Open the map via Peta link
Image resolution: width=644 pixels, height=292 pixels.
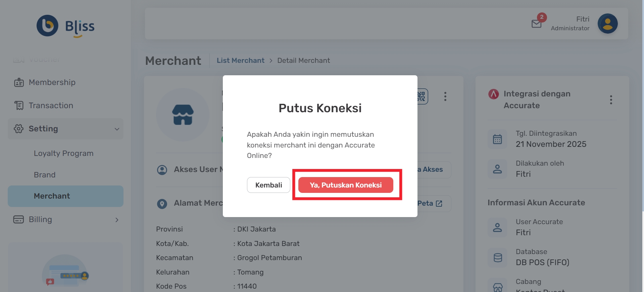point(430,203)
